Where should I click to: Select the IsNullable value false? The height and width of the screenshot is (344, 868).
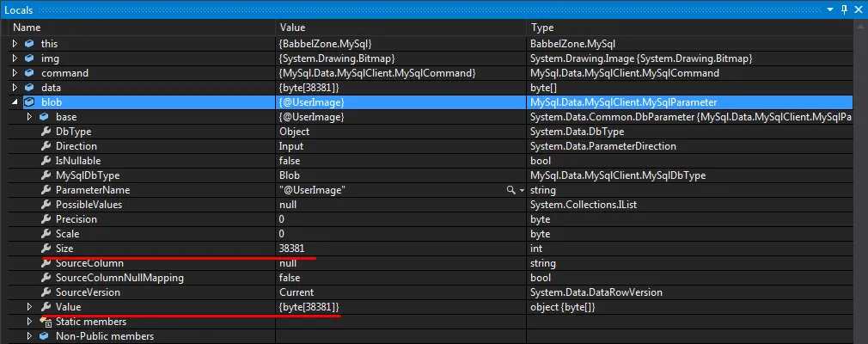(290, 161)
